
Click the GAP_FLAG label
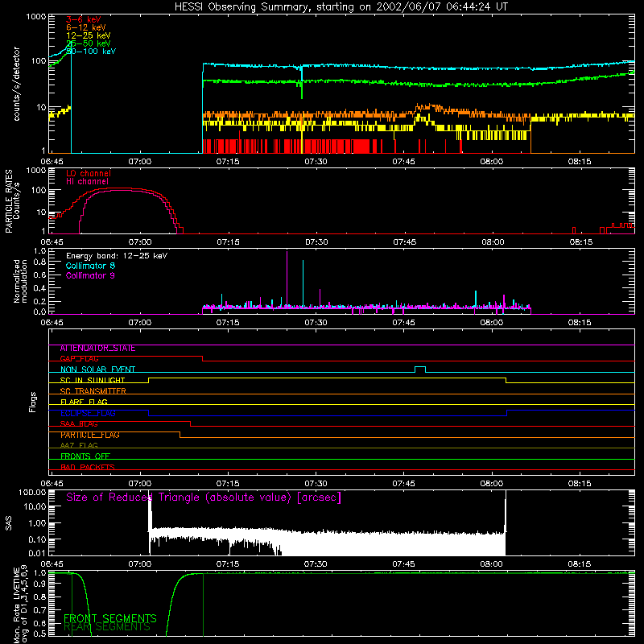[79, 359]
